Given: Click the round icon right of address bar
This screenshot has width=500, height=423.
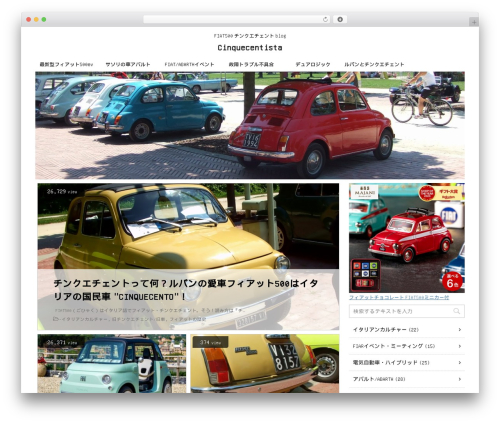Looking at the screenshot, I should pos(340,20).
